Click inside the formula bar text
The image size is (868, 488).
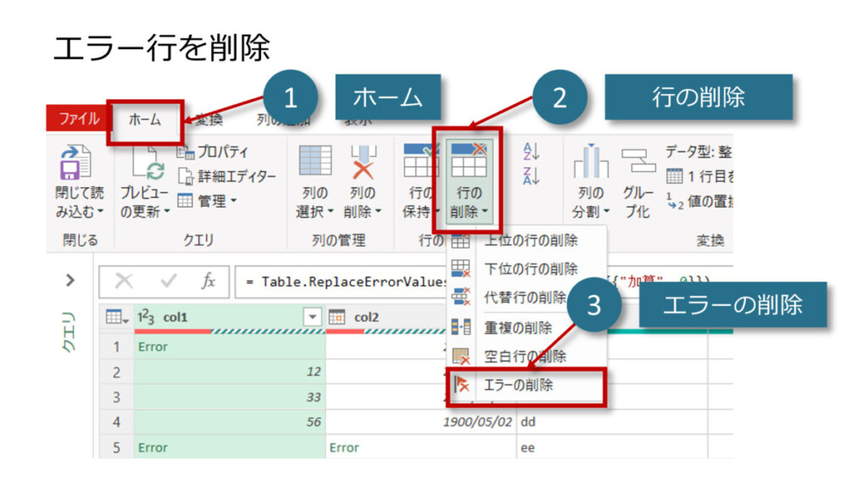339,281
